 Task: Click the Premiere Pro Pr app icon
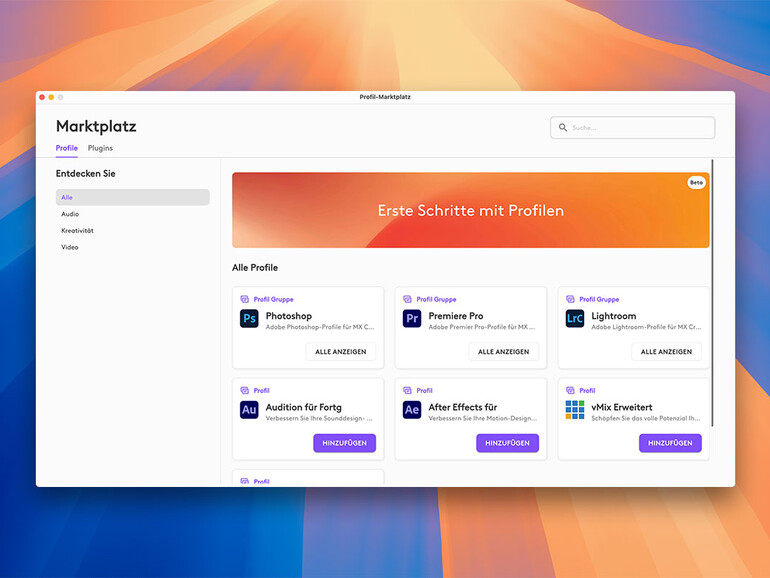412,318
